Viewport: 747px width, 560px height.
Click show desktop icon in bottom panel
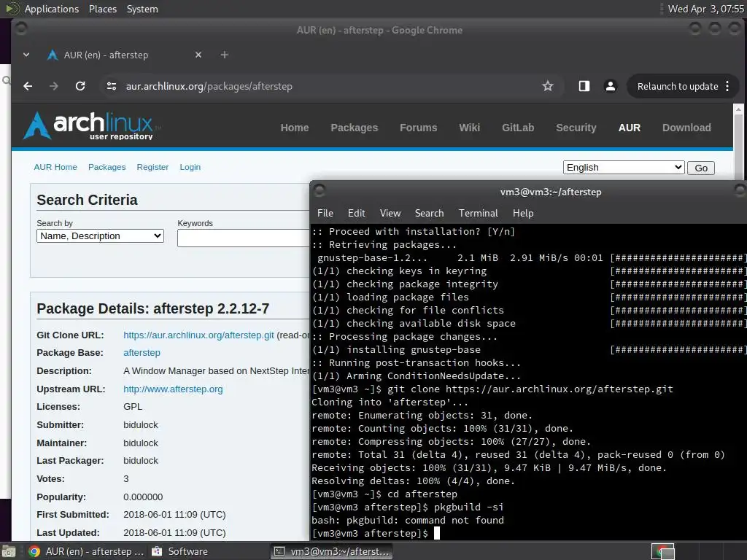click(9, 552)
